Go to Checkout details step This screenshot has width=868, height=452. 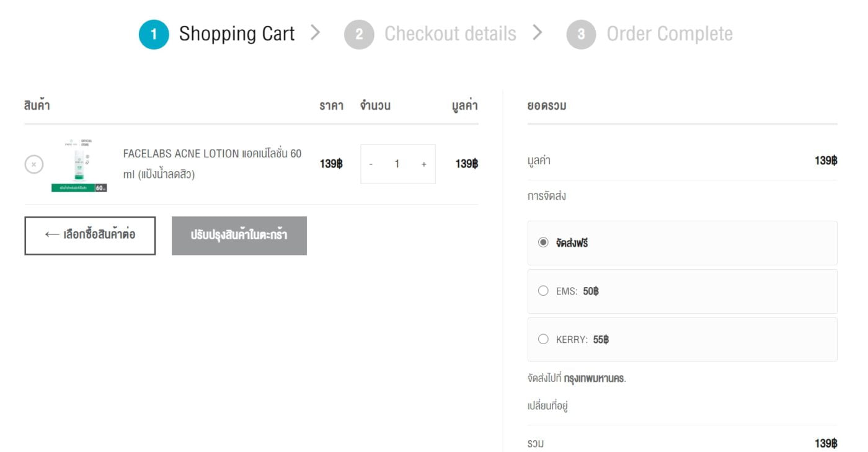click(450, 33)
